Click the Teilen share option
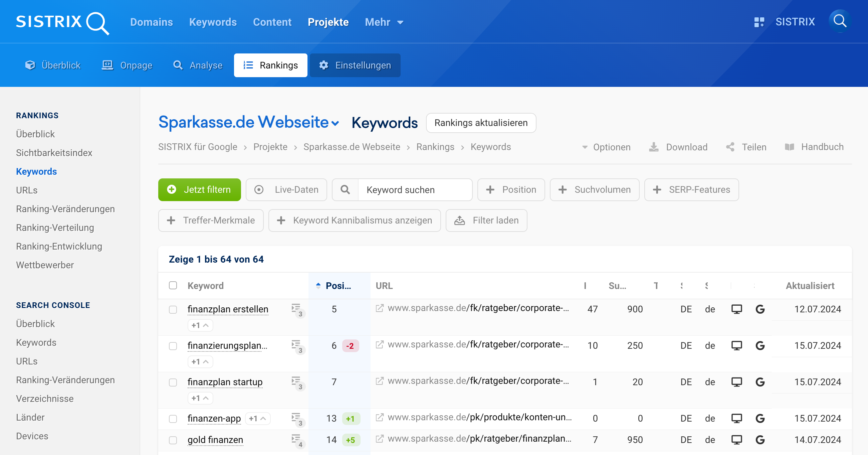Screen dimensions: 868x455 pyautogui.click(x=746, y=147)
